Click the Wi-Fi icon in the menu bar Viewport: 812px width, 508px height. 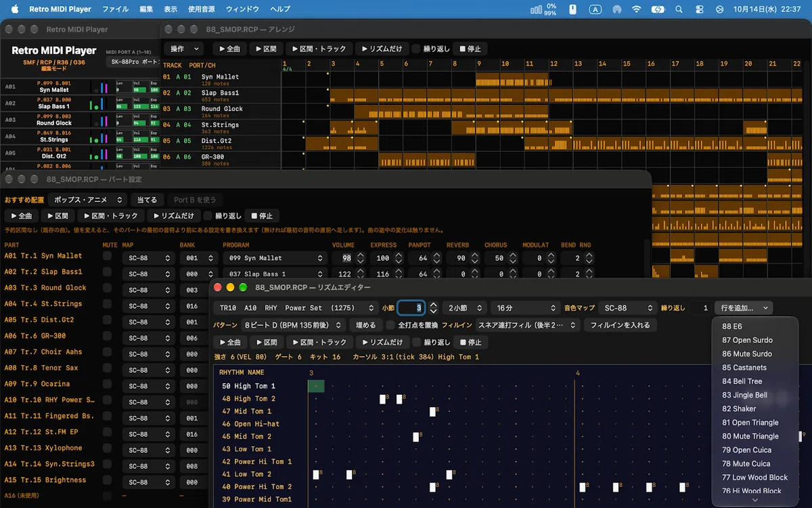pyautogui.click(x=637, y=9)
